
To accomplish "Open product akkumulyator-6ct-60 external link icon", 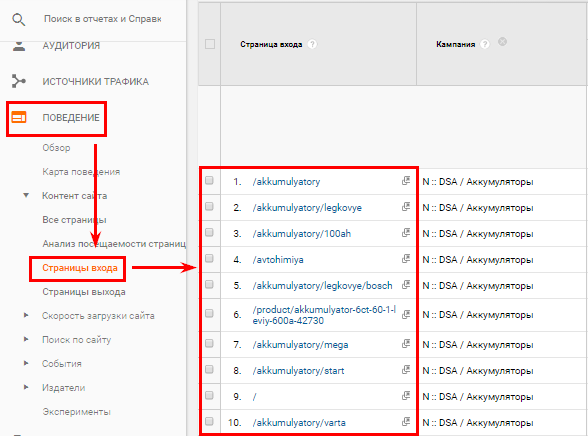I will 406,314.
